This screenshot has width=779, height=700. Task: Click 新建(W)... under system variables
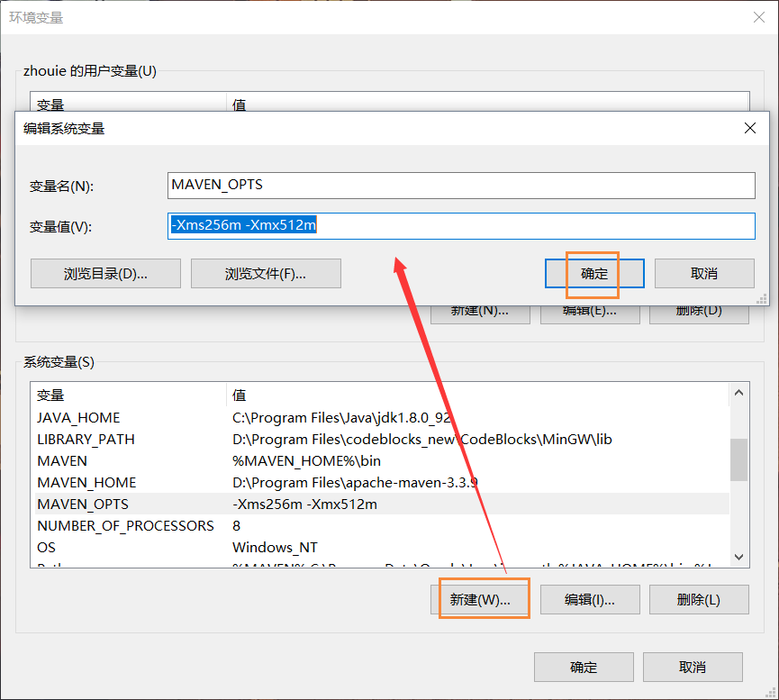[x=480, y=600]
